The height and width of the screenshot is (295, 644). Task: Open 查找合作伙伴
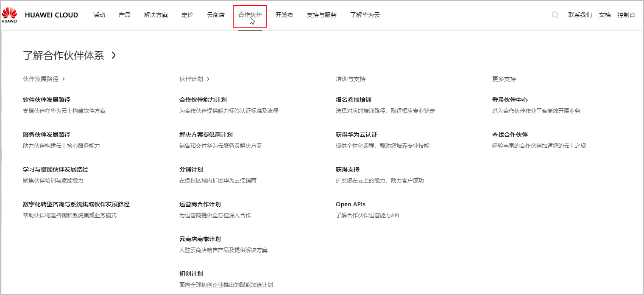tap(510, 135)
